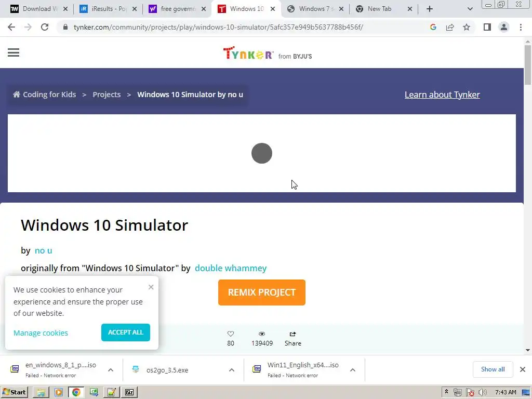Click the loading project player area
Screen dimensions: 532x399
tap(262, 153)
